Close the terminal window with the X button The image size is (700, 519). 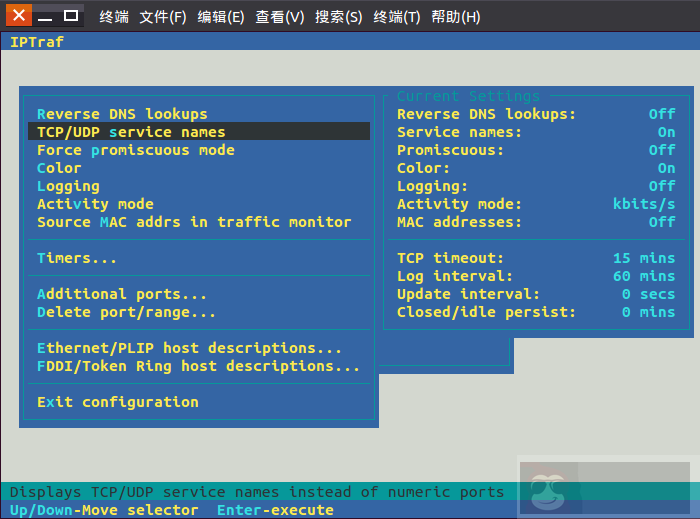19,15
